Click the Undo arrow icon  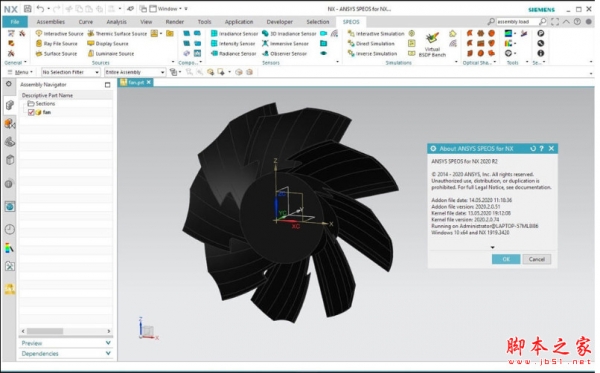pyautogui.click(x=40, y=8)
